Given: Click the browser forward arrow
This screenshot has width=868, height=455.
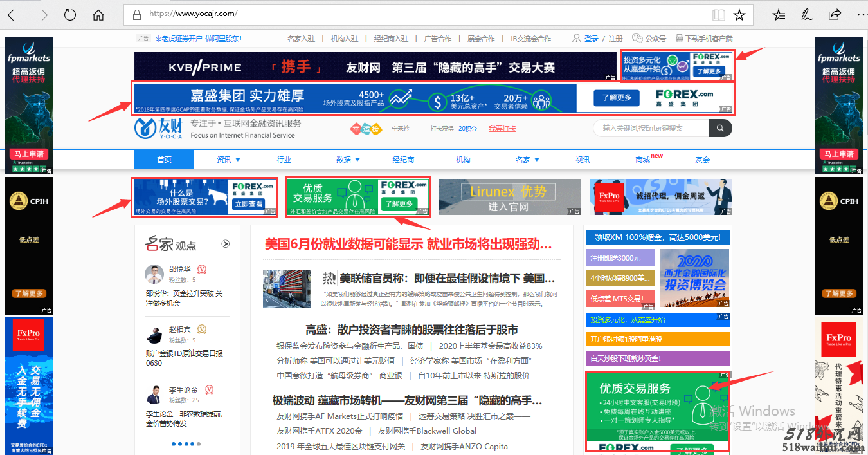Looking at the screenshot, I should (x=42, y=14).
